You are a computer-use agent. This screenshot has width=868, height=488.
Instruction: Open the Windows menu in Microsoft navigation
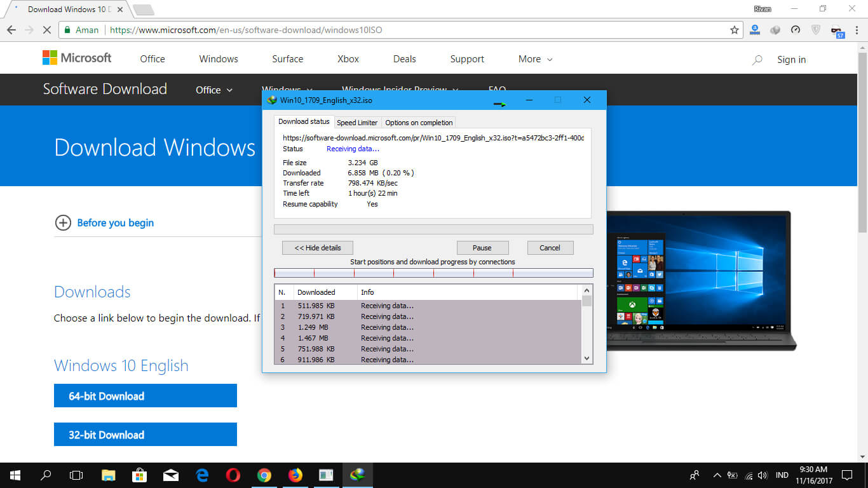click(219, 59)
